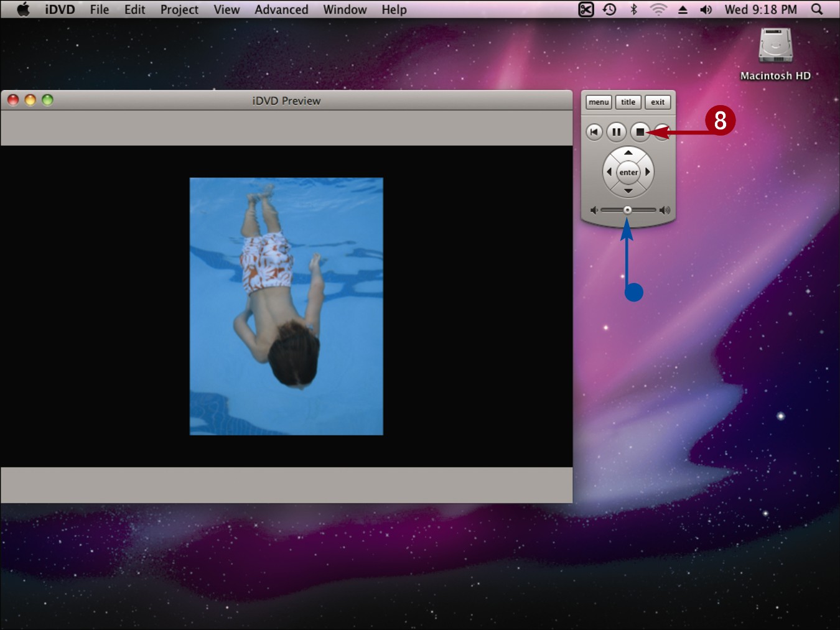Screen dimensions: 840x630
Task: Click the remote volume slider knob
Action: click(627, 210)
